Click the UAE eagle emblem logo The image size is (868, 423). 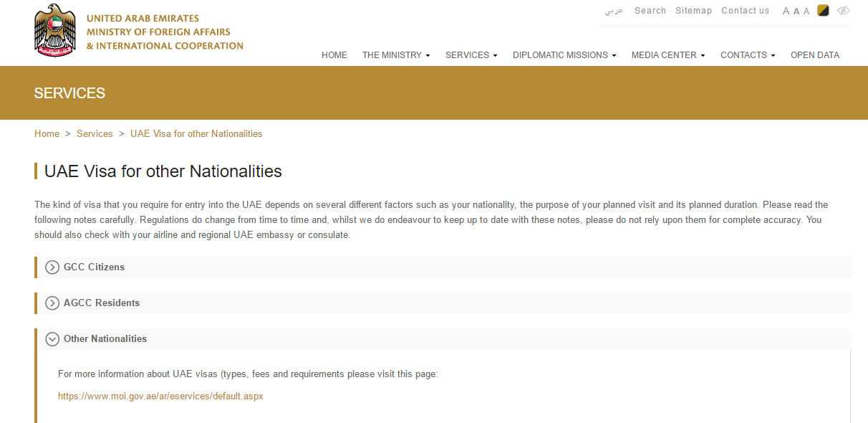pyautogui.click(x=55, y=30)
